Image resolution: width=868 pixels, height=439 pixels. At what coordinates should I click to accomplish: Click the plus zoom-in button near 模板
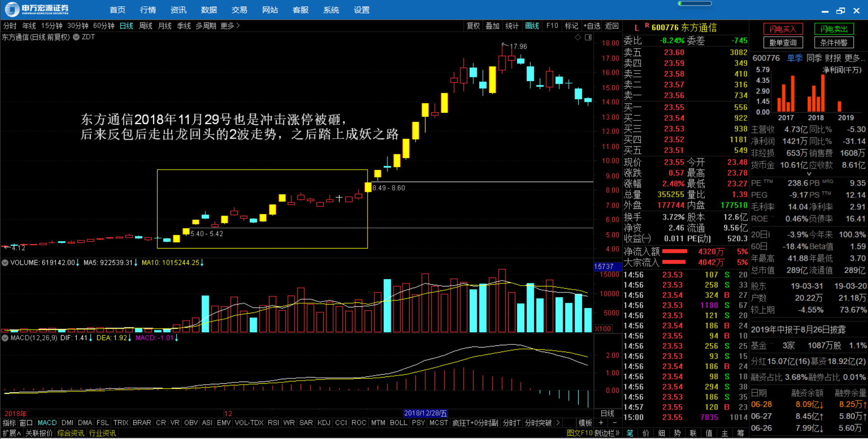pyautogui.click(x=601, y=423)
